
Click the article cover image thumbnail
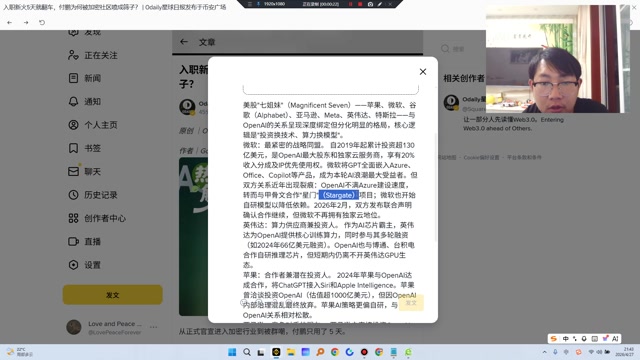[x=193, y=237]
